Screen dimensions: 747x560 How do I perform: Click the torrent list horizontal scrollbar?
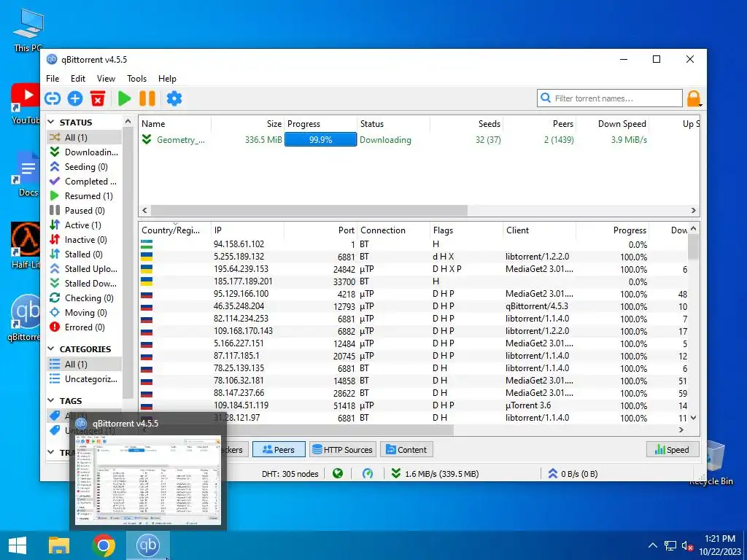coord(309,211)
